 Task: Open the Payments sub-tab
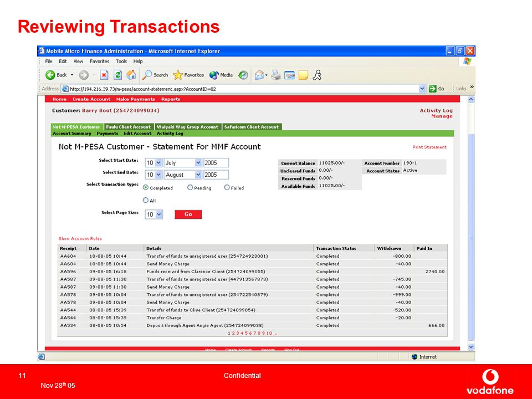[107, 134]
